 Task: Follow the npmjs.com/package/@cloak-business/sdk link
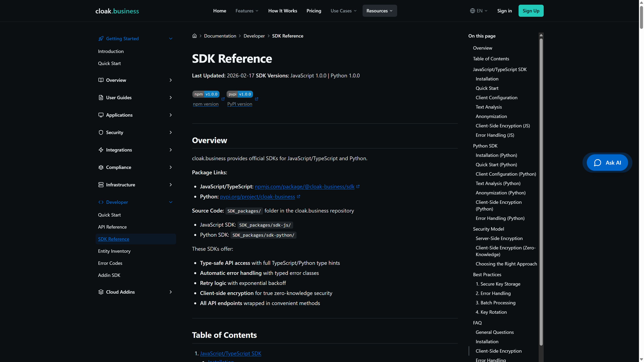click(305, 186)
